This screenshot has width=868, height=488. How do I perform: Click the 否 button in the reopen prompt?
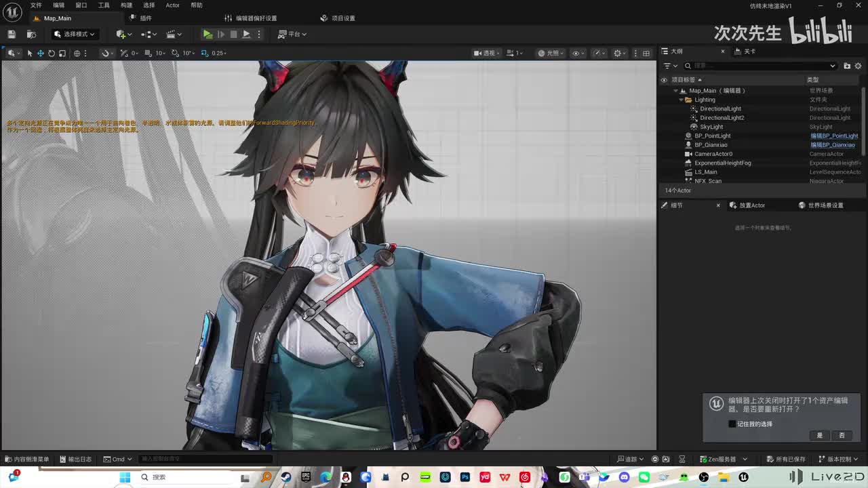coord(842,435)
